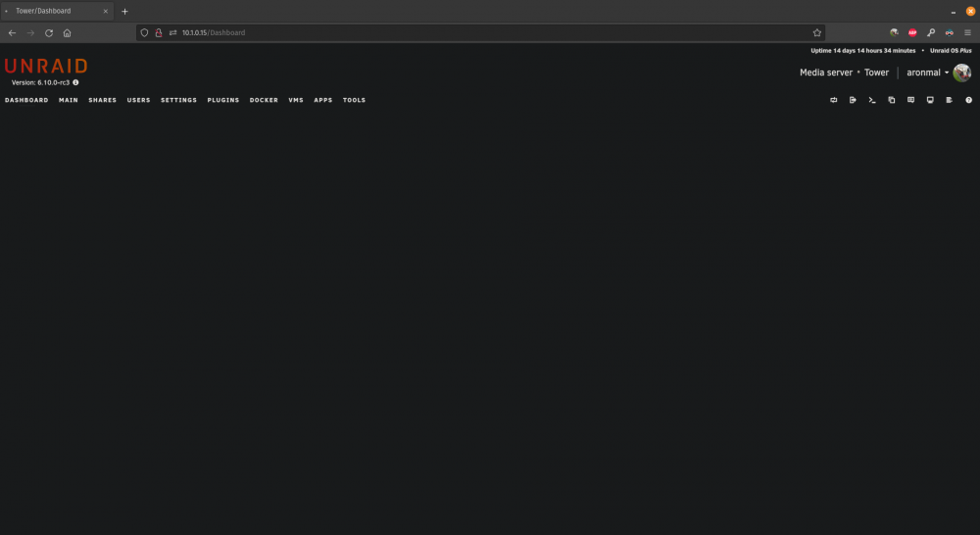980x535 pixels.
Task: Click the Adblock Plus extension icon
Action: pos(912,33)
